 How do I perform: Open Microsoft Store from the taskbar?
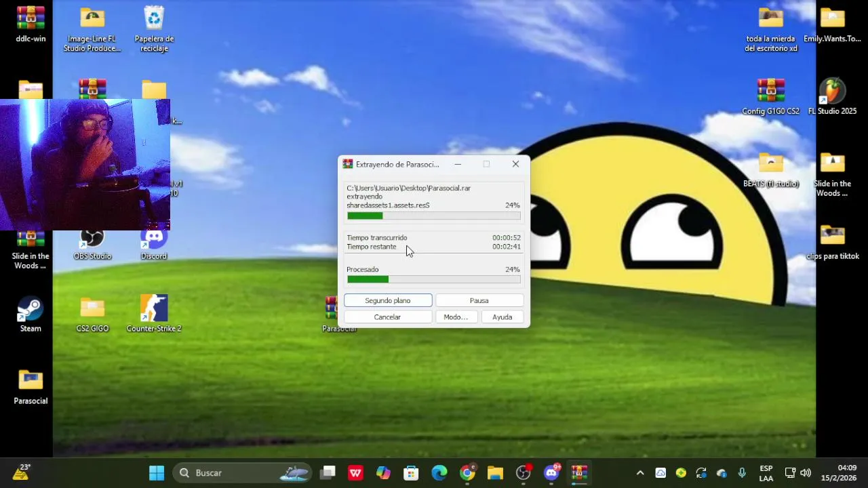tap(411, 473)
